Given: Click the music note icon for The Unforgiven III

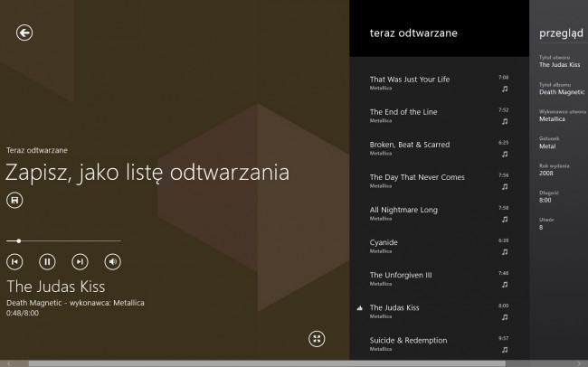Looking at the screenshot, I should [x=505, y=285].
